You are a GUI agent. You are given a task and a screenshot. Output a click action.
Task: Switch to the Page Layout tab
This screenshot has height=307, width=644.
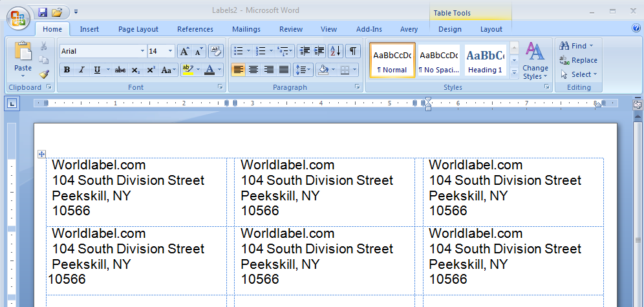[x=138, y=29]
